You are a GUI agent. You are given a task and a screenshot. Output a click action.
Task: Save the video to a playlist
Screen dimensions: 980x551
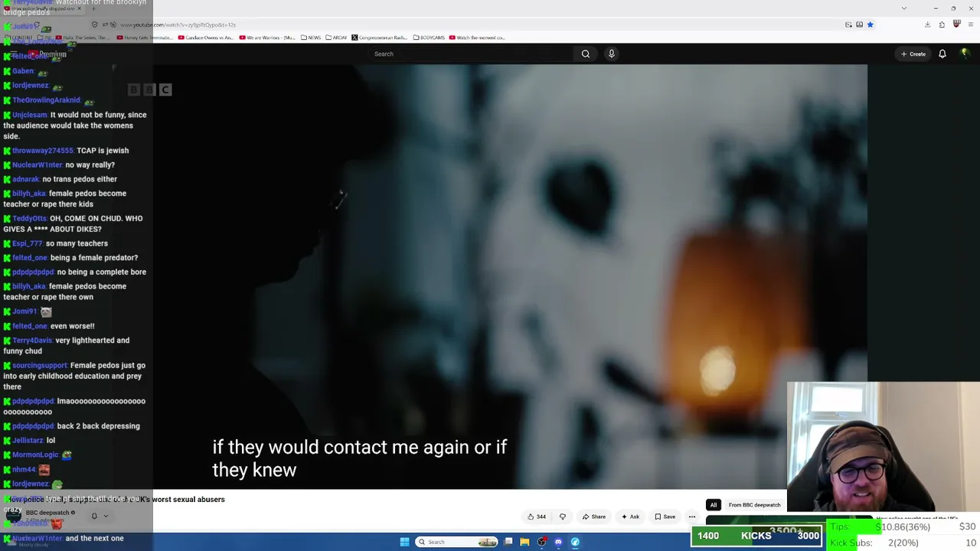pyautogui.click(x=665, y=517)
